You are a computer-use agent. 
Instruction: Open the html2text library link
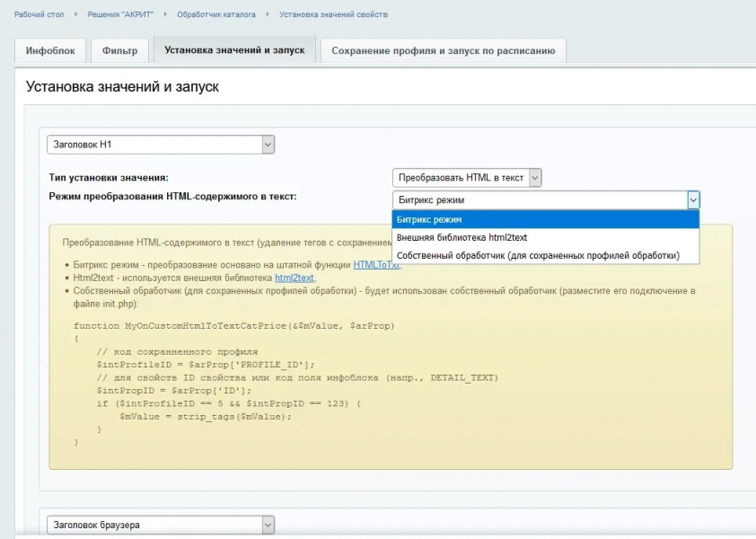(x=294, y=278)
